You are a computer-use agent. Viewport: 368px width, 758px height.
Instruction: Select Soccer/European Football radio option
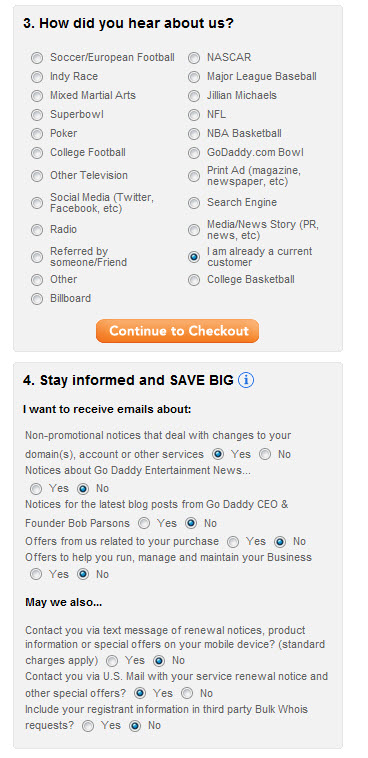pos(37,58)
